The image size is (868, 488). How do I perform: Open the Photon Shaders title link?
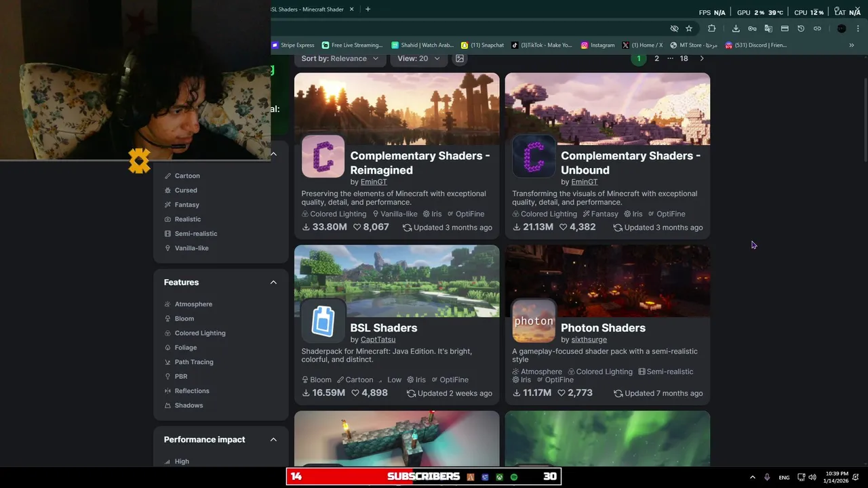(x=603, y=328)
